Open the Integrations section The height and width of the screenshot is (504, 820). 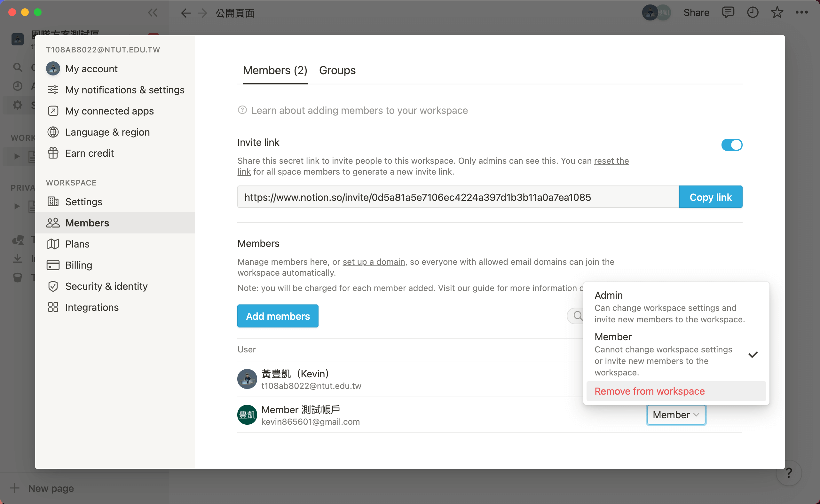tap(115, 307)
